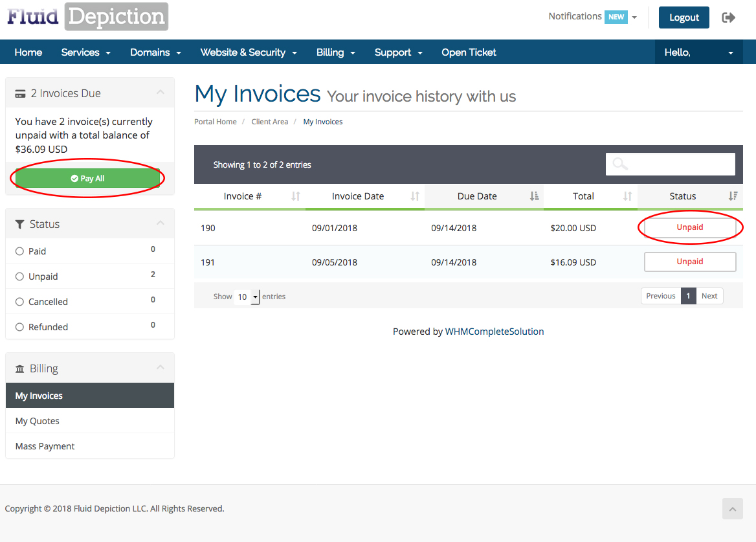This screenshot has width=756, height=542.
Task: Open Mass Payment in the sidebar
Action: click(x=90, y=446)
